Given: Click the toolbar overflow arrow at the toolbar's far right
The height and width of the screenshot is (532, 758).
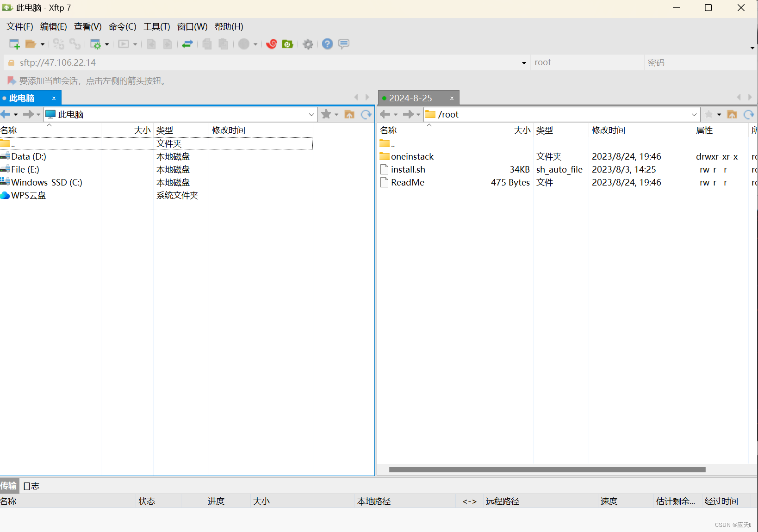Looking at the screenshot, I should (x=752, y=48).
